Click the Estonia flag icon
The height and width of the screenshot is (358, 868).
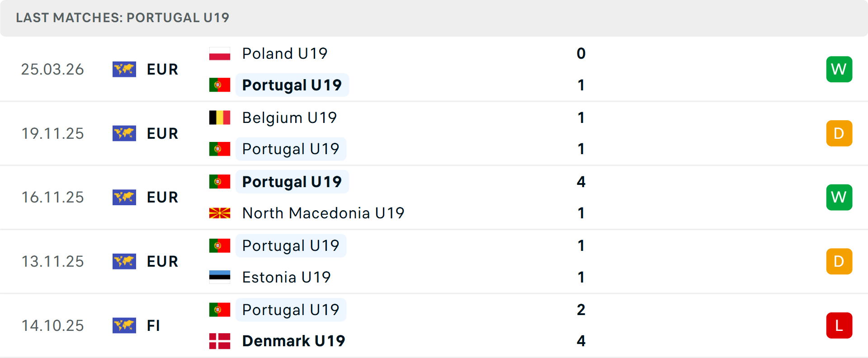coord(220,277)
